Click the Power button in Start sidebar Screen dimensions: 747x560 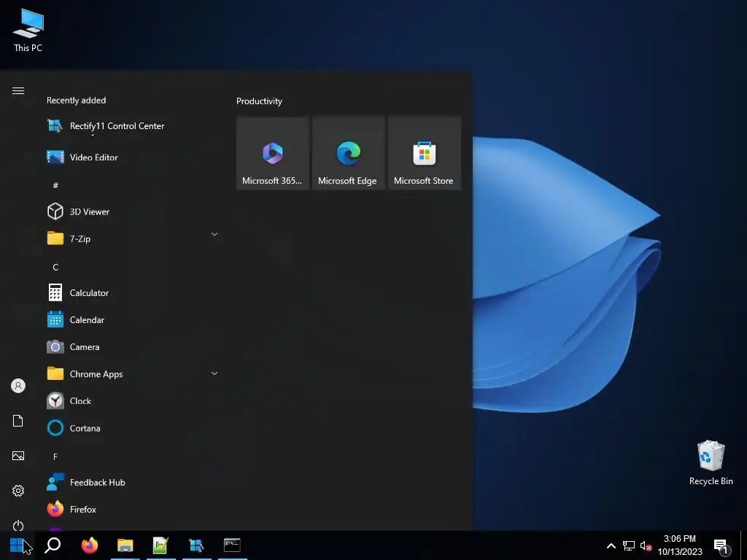tap(18, 526)
